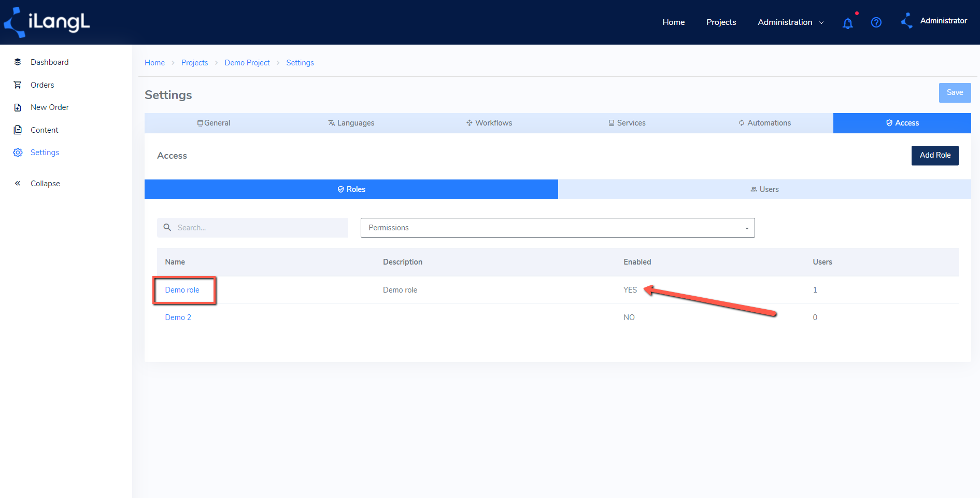Click Demo Project in the breadcrumb

pos(247,63)
